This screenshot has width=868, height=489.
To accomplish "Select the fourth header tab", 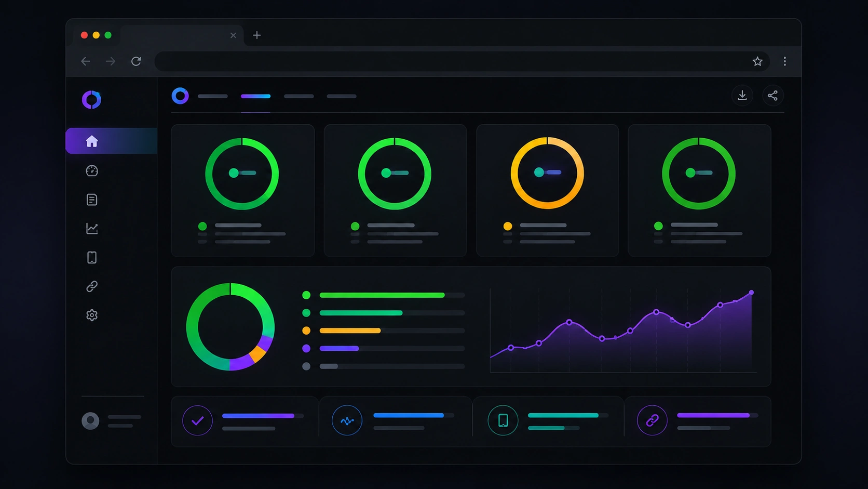I will tap(342, 96).
